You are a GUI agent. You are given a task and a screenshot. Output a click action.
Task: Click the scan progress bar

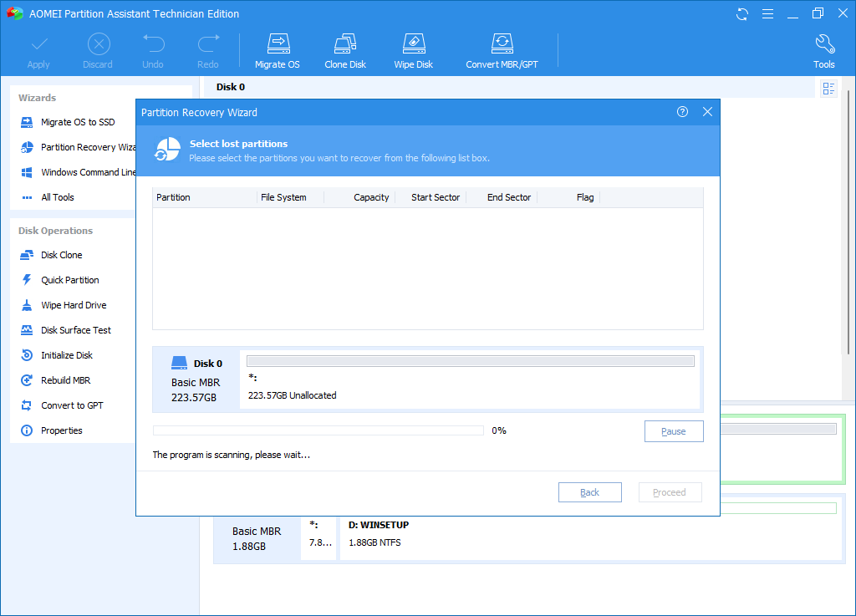point(318,430)
